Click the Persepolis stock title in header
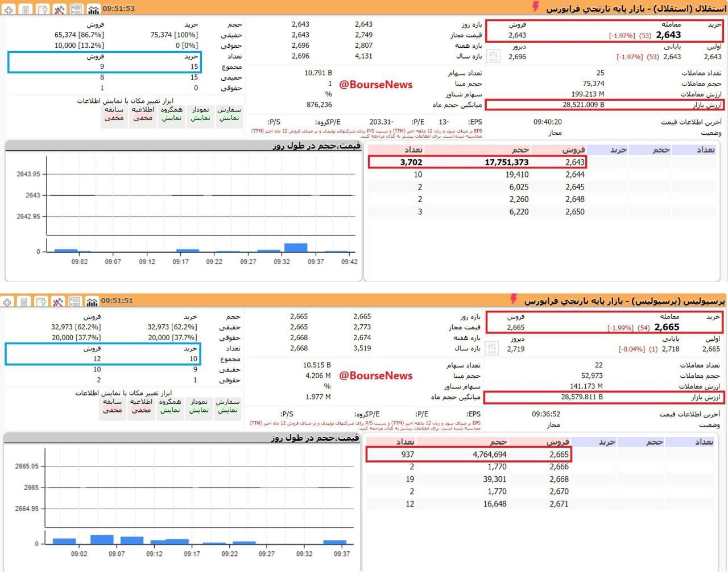This screenshot has height=582, width=728. (x=624, y=300)
